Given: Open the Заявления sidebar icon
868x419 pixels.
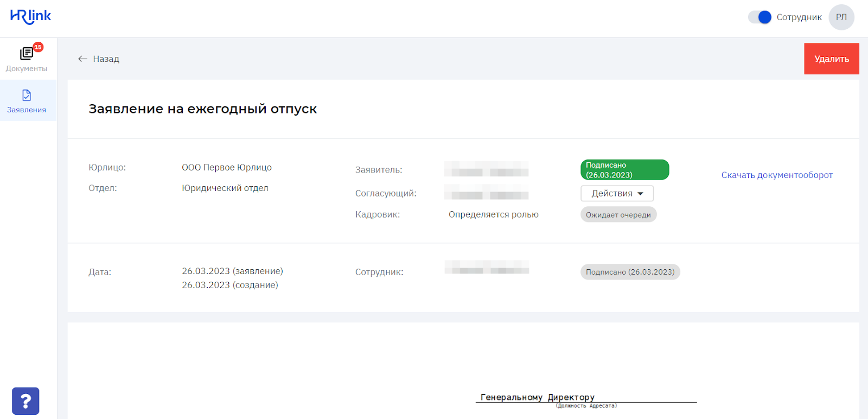Looking at the screenshot, I should tap(27, 96).
